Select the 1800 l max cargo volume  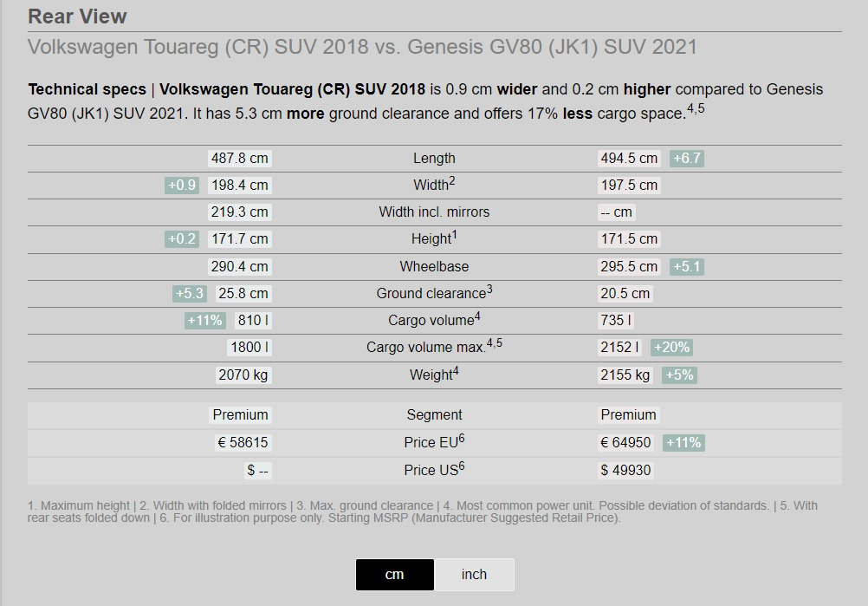coord(249,348)
